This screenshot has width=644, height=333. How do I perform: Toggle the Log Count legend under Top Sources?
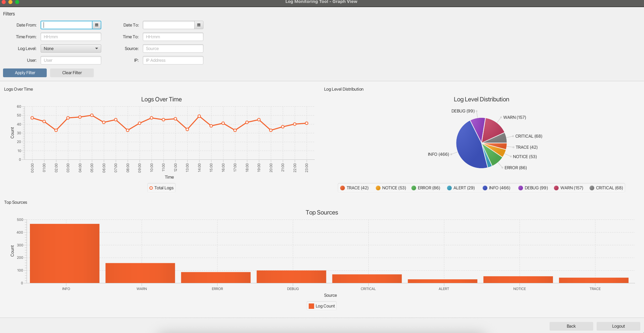[321, 306]
